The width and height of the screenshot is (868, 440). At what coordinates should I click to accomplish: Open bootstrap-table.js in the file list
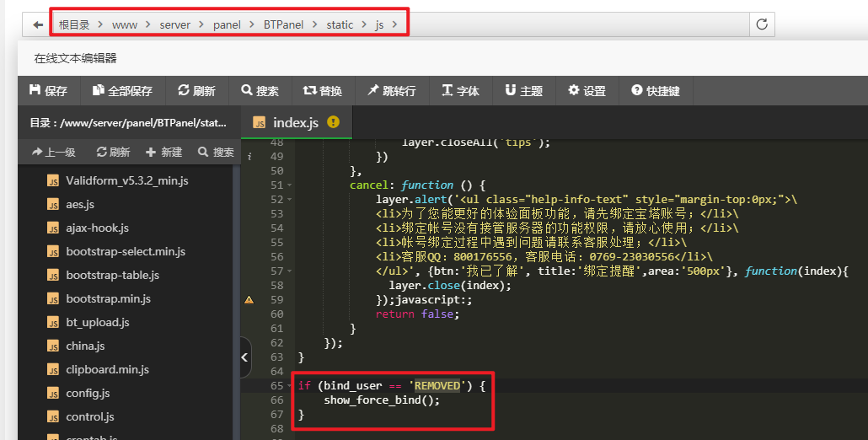click(112, 275)
